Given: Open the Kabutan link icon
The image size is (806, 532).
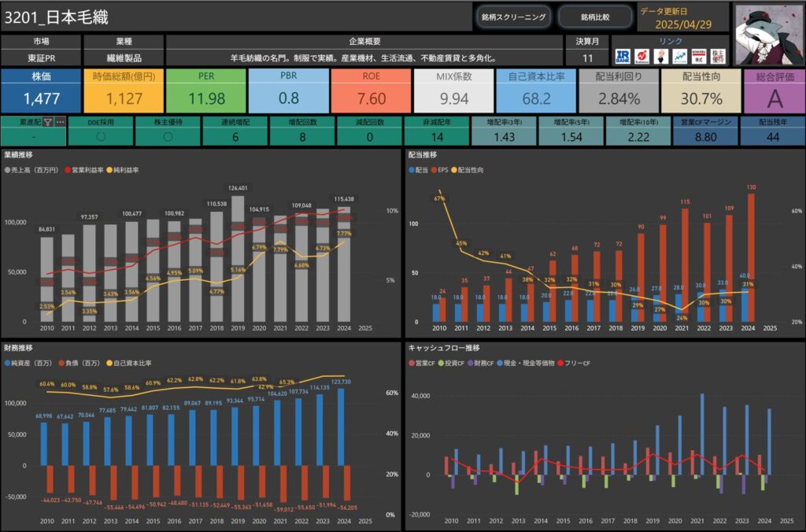Looking at the screenshot, I should 641,57.
